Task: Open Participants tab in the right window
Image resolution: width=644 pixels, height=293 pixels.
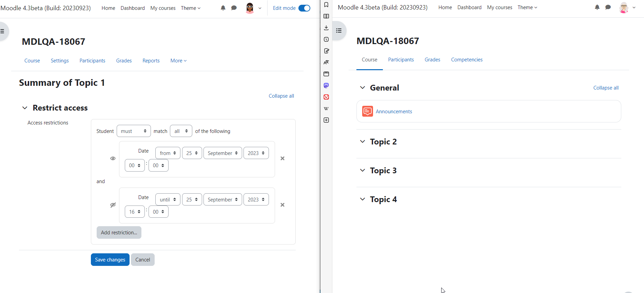Action: pos(401,60)
